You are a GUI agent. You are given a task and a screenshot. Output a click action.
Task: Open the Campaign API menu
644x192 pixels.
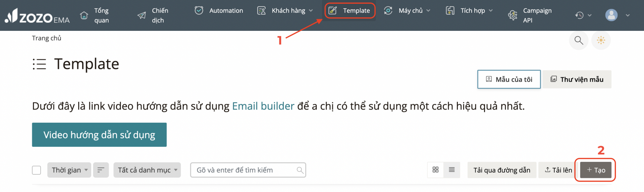coord(530,15)
